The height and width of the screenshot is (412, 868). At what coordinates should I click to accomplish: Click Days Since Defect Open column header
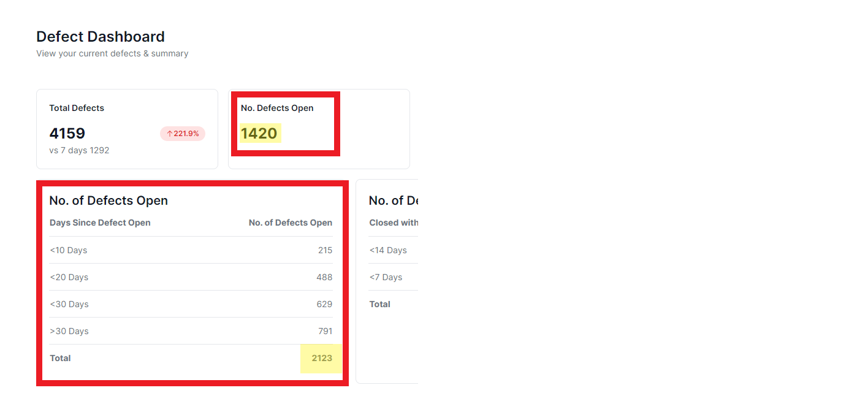coord(100,223)
